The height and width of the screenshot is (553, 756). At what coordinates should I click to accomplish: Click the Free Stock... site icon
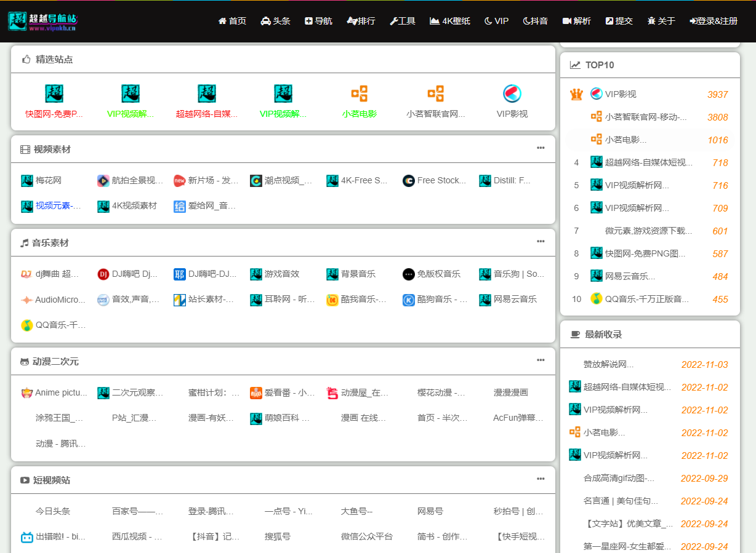409,181
